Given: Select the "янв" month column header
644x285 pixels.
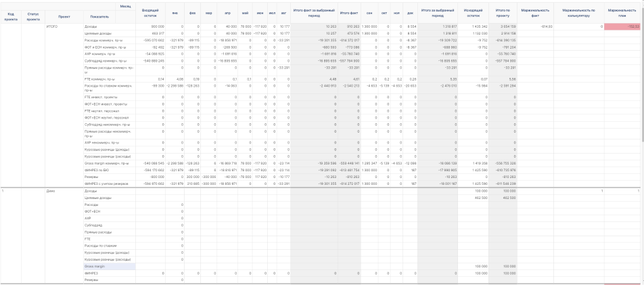Looking at the screenshot, I should pos(175,12).
